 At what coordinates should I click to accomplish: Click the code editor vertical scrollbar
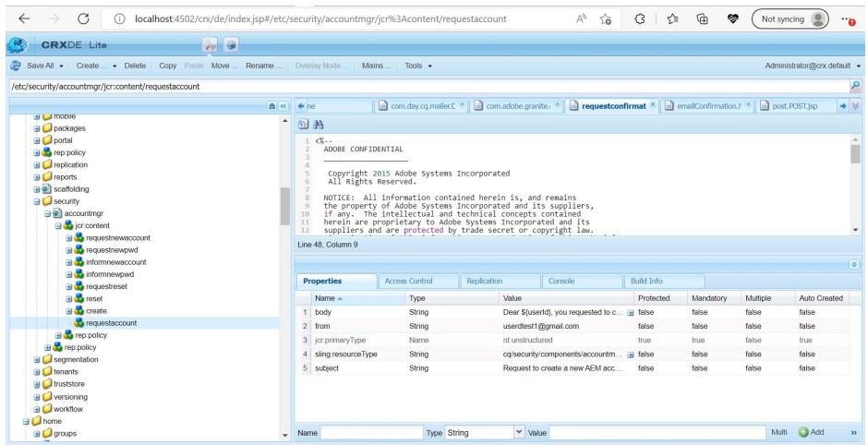[x=856, y=152]
